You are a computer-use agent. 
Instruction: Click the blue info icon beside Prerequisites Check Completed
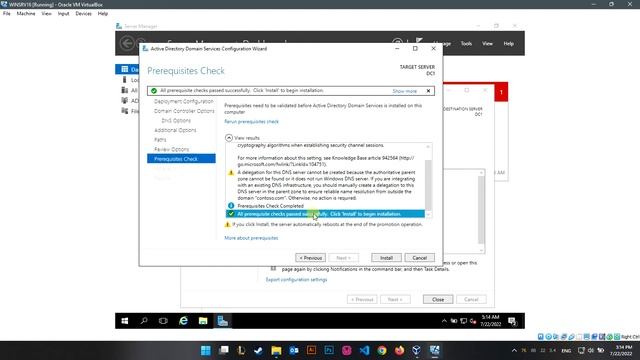pos(231,206)
